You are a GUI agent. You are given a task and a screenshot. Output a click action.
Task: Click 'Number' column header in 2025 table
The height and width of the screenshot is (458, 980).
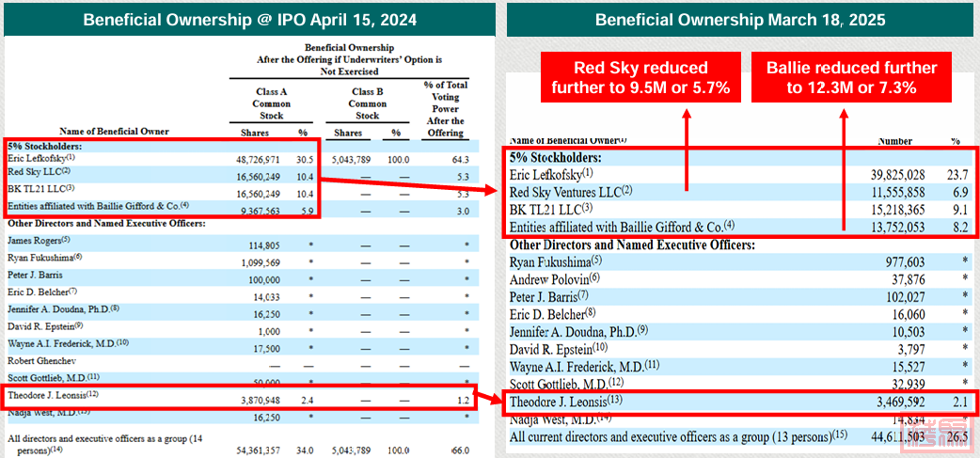[x=895, y=142]
